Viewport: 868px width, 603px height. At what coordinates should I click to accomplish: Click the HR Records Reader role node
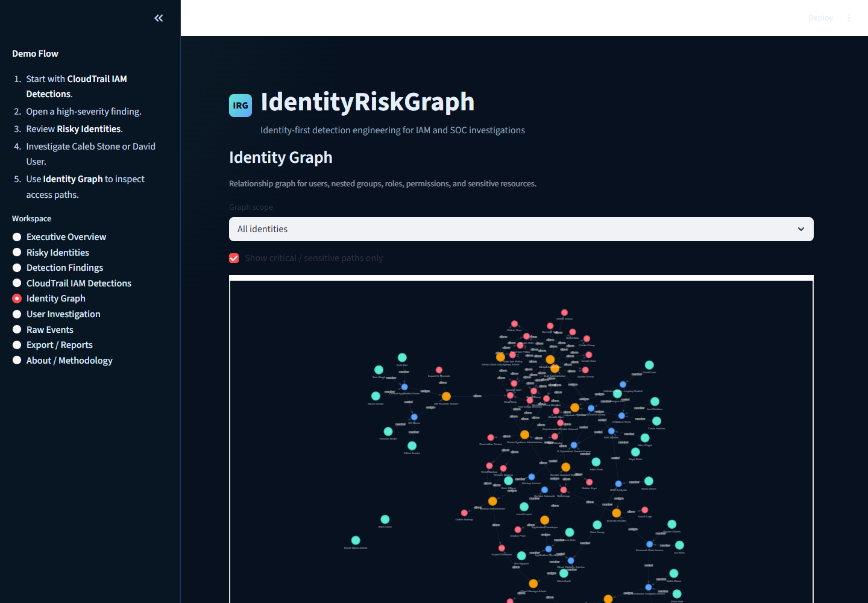(x=446, y=396)
